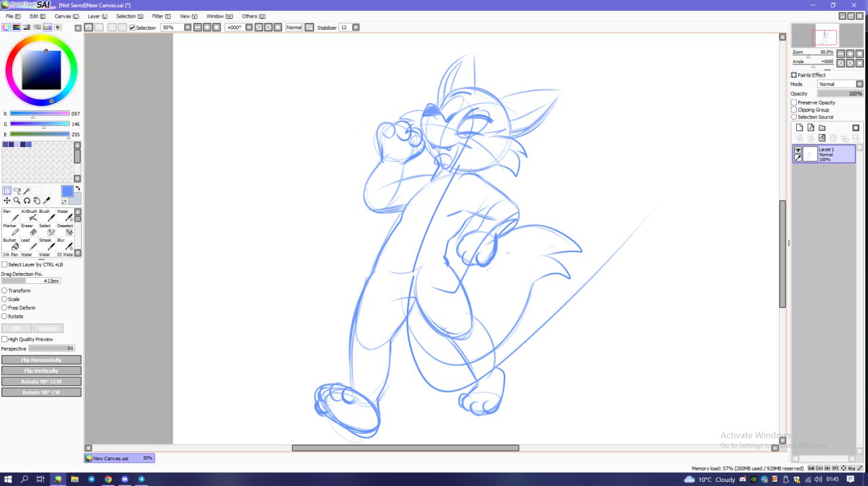Enable the Preserve Opacity checkbox

click(x=794, y=102)
